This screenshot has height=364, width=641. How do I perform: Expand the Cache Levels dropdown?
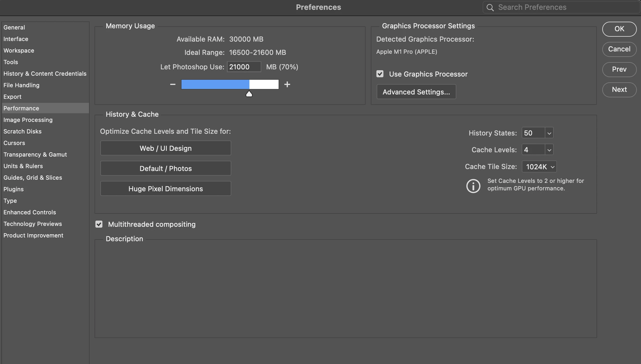[549, 150]
